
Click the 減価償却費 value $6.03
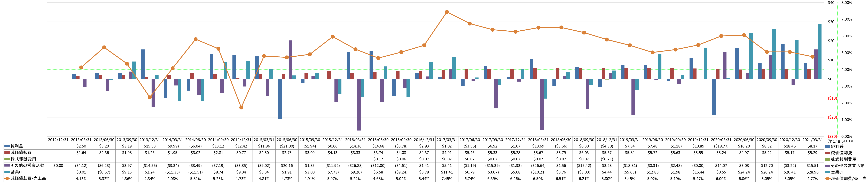tap(584, 153)
